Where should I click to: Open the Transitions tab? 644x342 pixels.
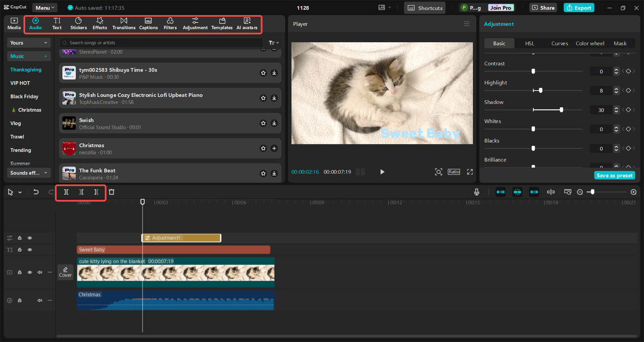tap(124, 24)
